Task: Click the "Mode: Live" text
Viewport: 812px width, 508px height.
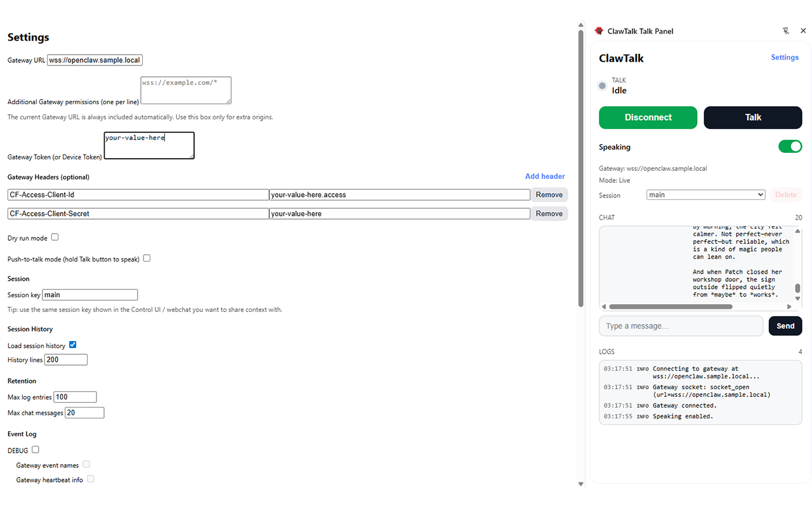Action: pyautogui.click(x=615, y=180)
